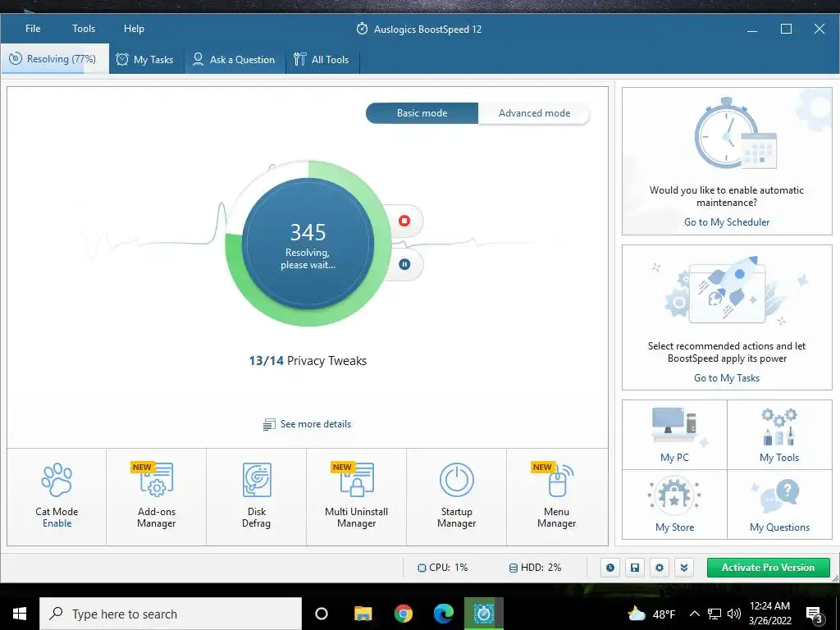Open the Tools menu
The width and height of the screenshot is (840, 630).
(84, 29)
